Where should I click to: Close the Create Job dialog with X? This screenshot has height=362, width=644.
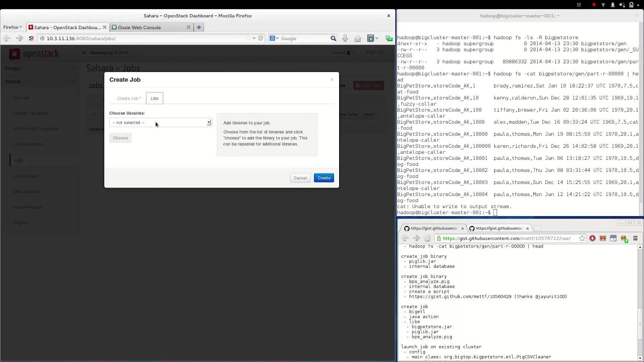332,79
